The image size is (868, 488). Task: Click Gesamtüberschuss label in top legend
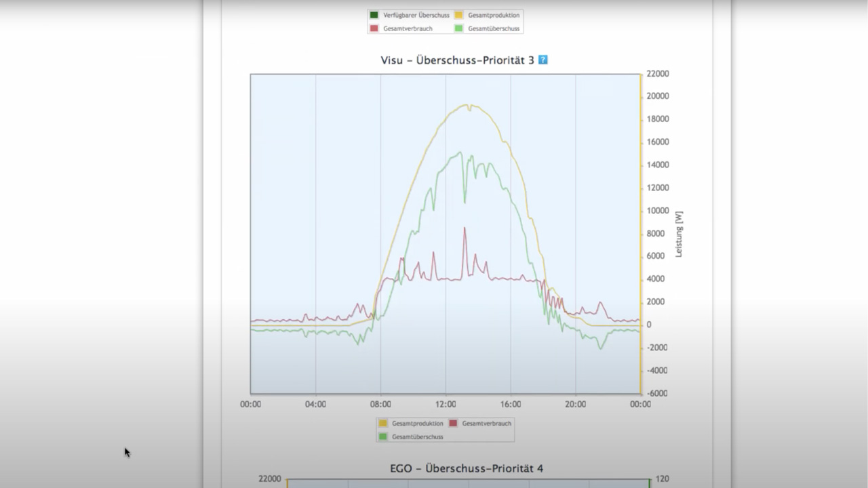click(x=494, y=28)
